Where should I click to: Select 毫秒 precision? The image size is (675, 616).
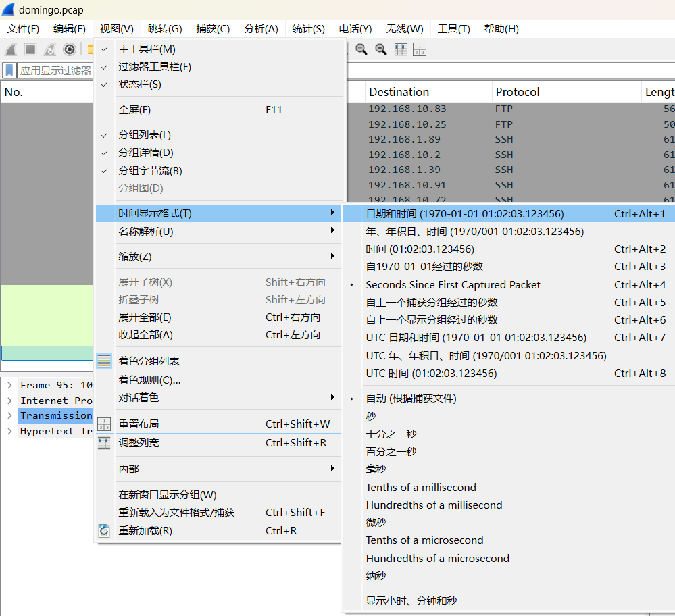point(509,469)
